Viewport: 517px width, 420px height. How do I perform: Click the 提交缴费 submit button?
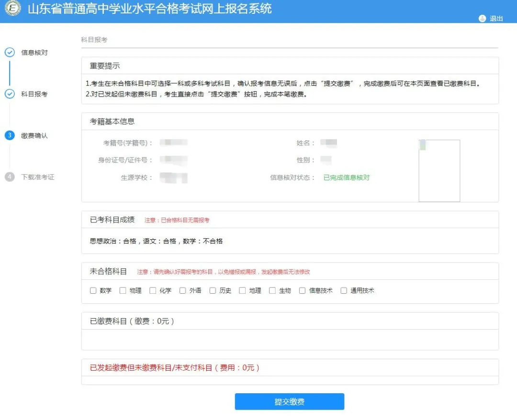(290, 401)
